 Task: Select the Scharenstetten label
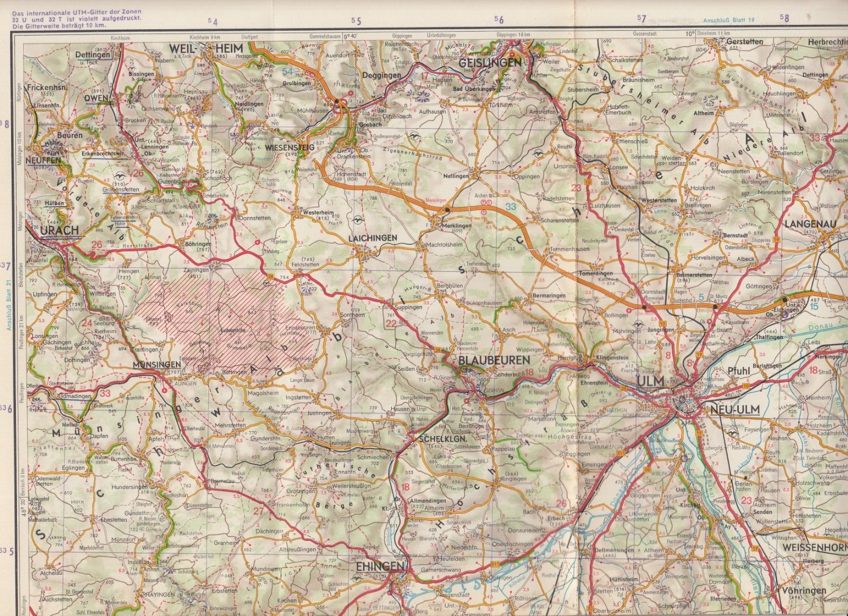pyautogui.click(x=559, y=219)
